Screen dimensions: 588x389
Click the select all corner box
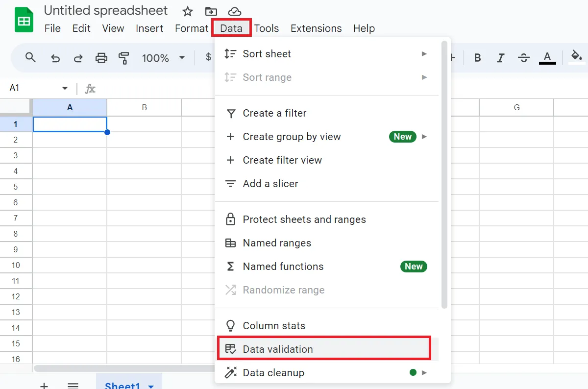pyautogui.click(x=16, y=107)
